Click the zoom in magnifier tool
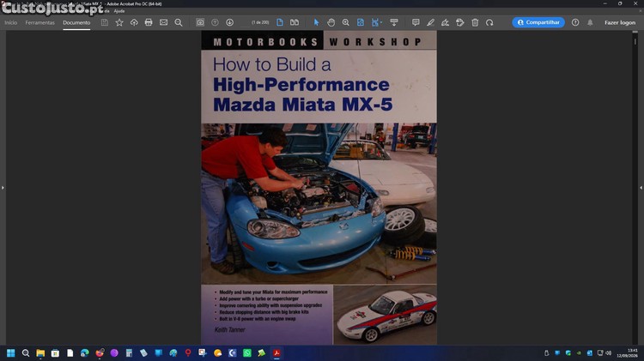 tap(346, 22)
